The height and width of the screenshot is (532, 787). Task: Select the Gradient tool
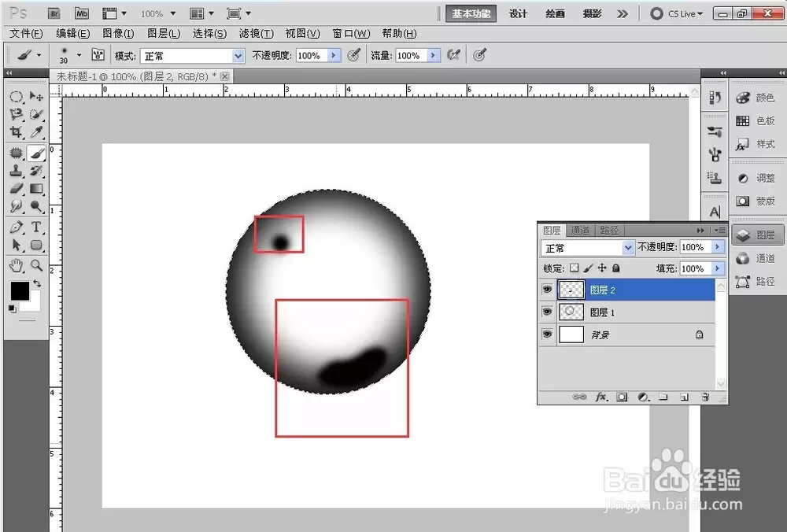pyautogui.click(x=36, y=189)
